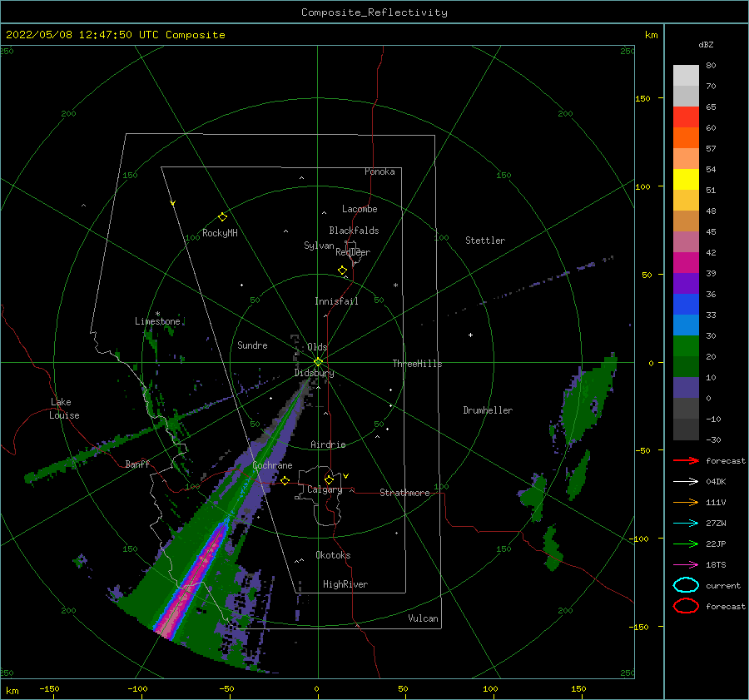749x700 pixels.
Task: Click the magenta 18TS arrow icon
Action: pyautogui.click(x=686, y=565)
